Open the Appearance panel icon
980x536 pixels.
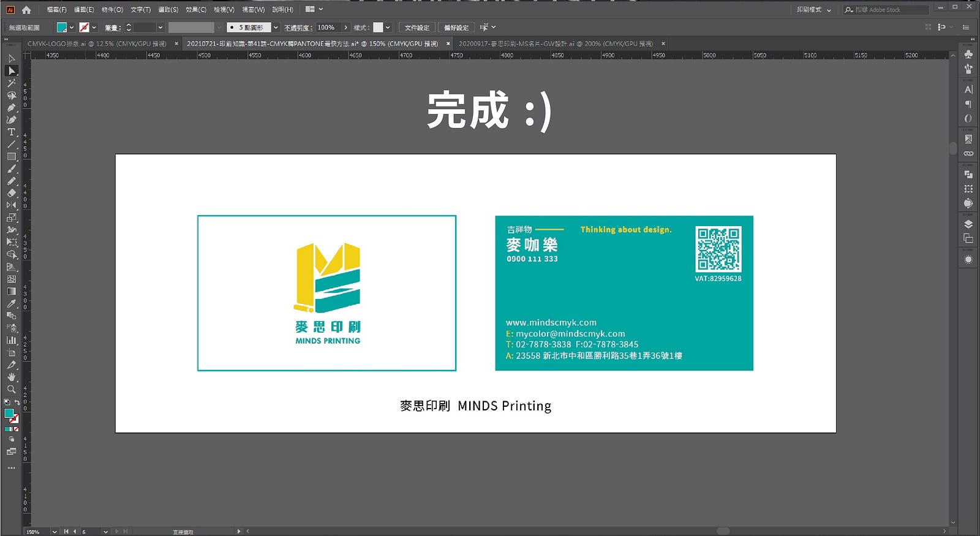[x=968, y=259]
